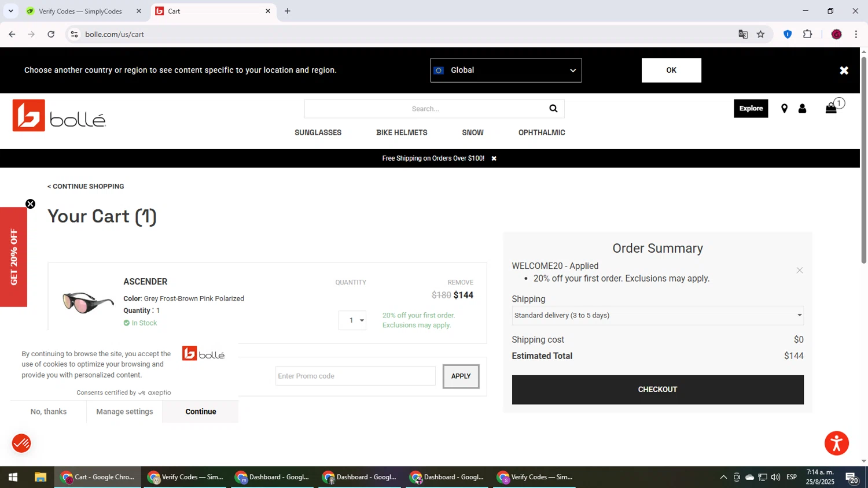This screenshot has height=488, width=868.
Task: Open the Bitwarden shield extension icon
Action: (x=787, y=35)
